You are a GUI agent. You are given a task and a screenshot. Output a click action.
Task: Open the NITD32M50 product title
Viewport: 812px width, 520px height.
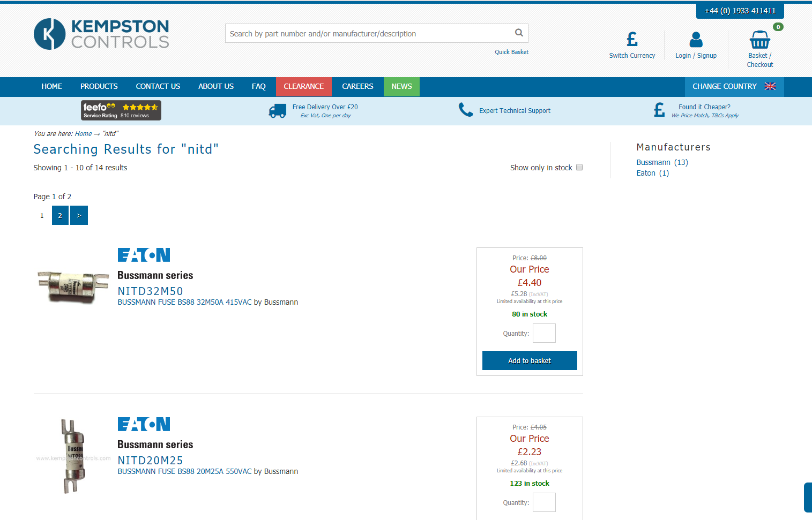pos(150,291)
